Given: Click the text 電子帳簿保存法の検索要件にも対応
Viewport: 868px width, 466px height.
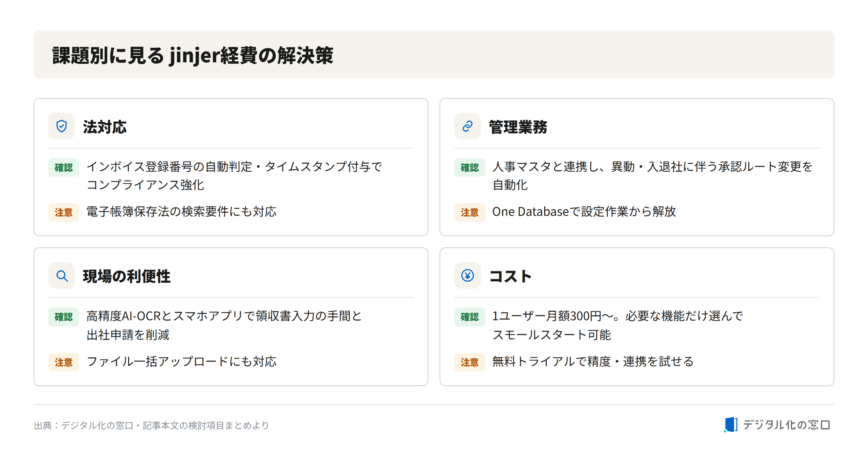Looking at the screenshot, I should 181,212.
